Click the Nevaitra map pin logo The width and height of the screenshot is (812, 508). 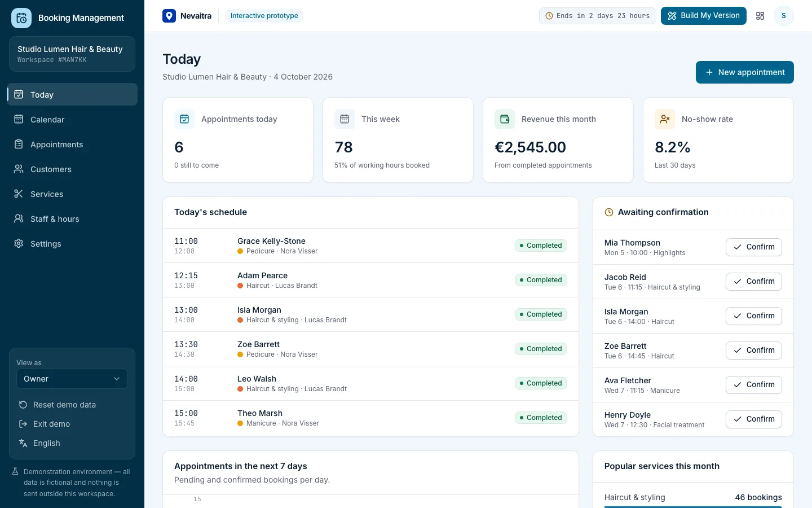point(169,16)
